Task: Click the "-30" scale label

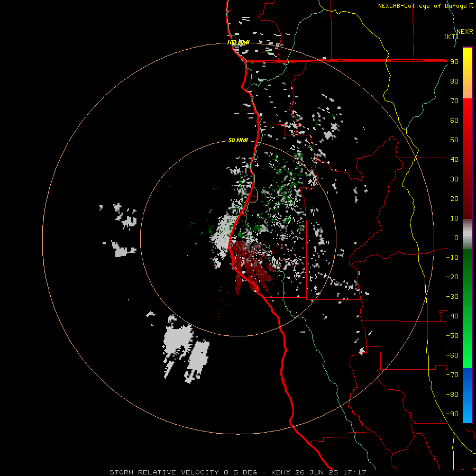Action: pos(452,297)
